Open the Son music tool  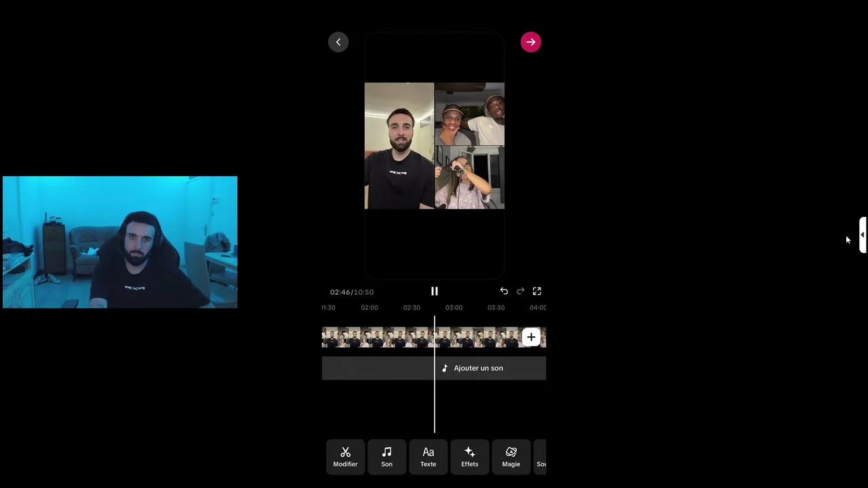(387, 457)
